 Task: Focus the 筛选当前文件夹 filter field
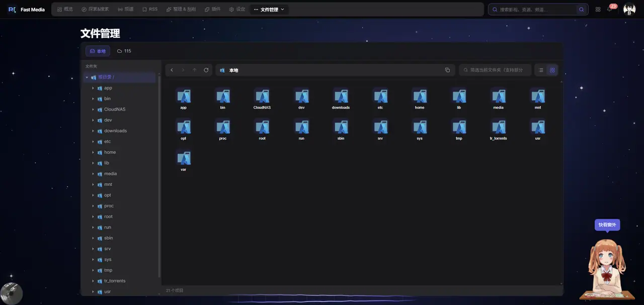[x=495, y=70]
